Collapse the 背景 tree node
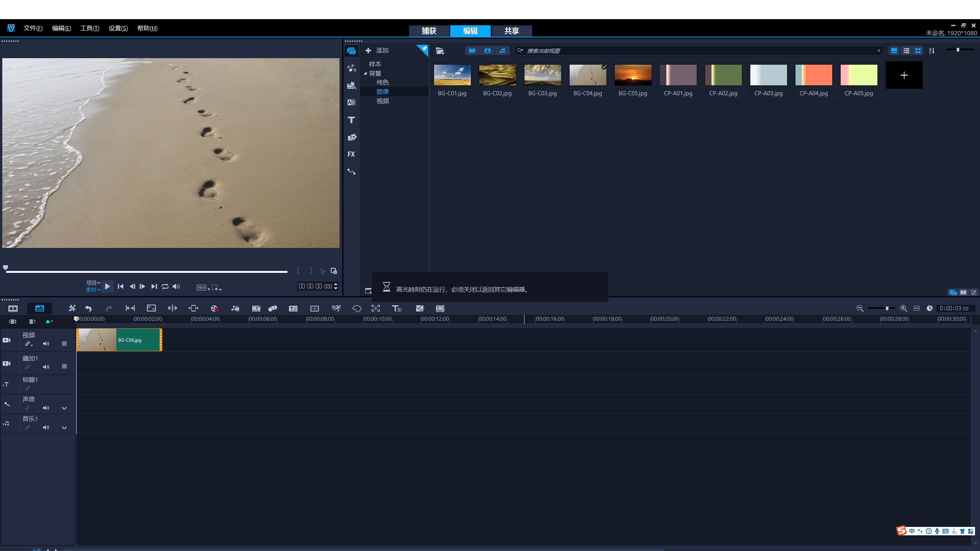 (x=365, y=73)
